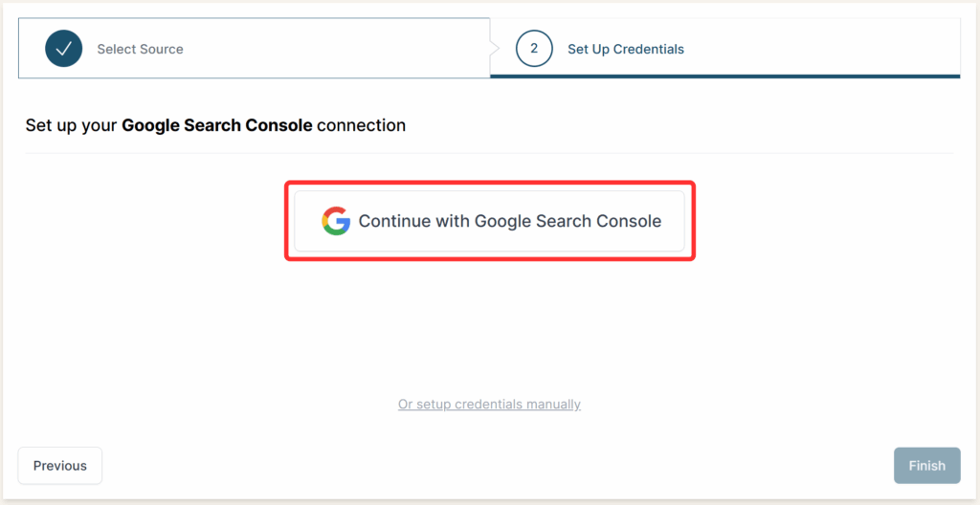This screenshot has height=505, width=980.
Task: Click the word "connection" in the heading
Action: tap(361, 125)
